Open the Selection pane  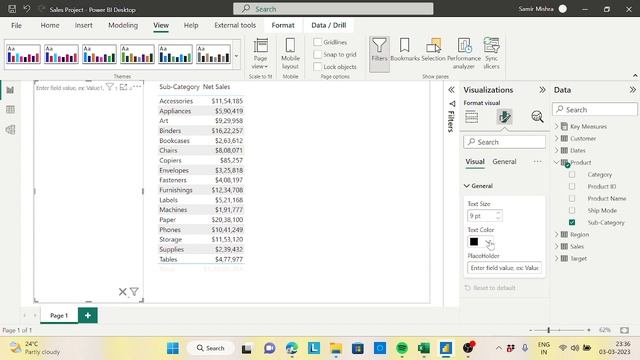click(x=433, y=50)
